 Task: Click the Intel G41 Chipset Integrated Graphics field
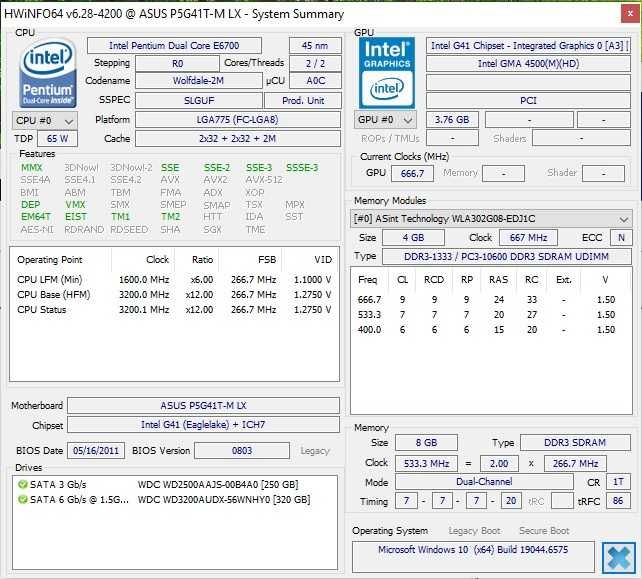click(528, 45)
